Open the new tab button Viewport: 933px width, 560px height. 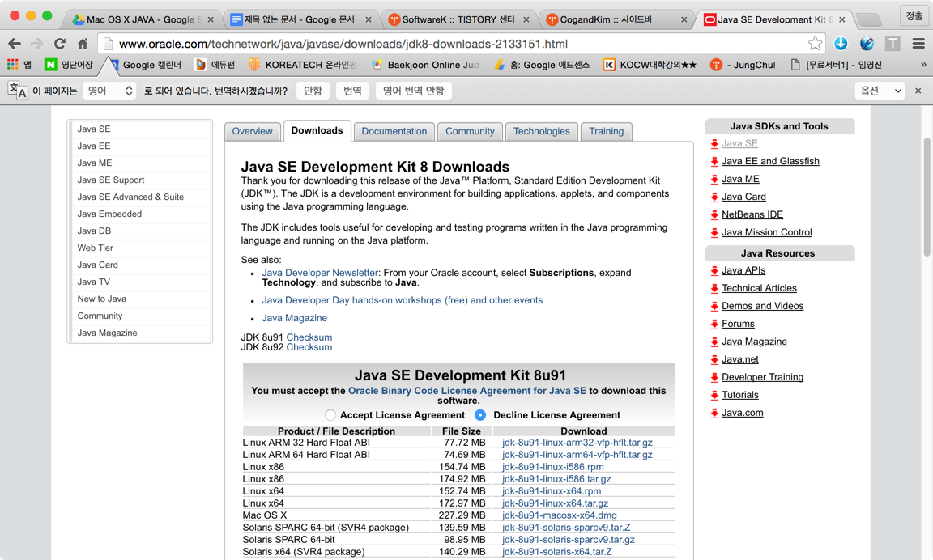[x=868, y=20]
